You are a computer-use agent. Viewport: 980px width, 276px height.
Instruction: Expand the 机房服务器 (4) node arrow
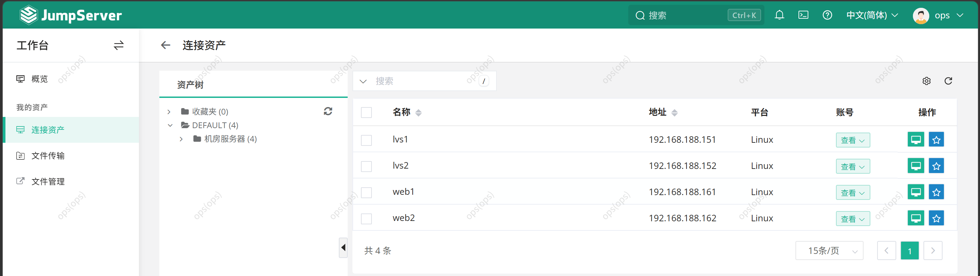[181, 139]
